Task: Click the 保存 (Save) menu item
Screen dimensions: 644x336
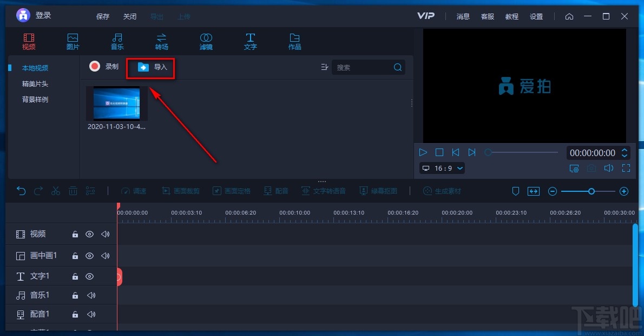Action: coord(103,16)
